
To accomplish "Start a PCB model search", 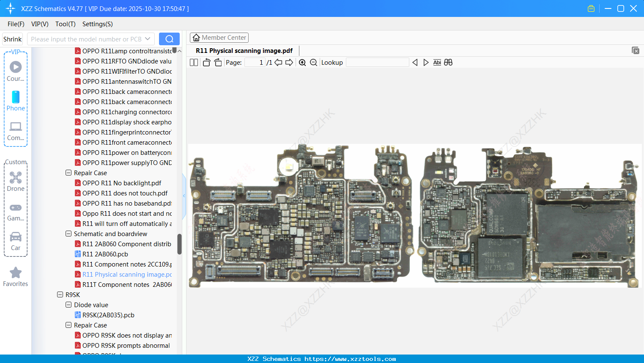I will (x=169, y=38).
